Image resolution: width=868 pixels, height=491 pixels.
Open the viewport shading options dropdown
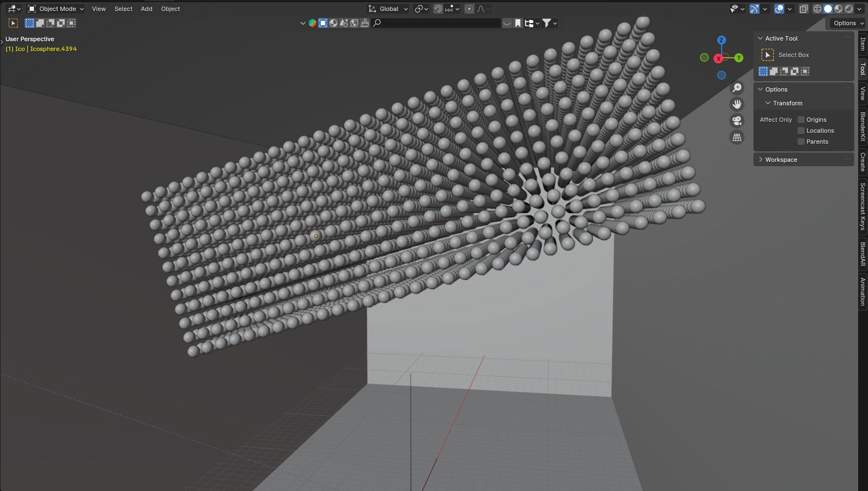pos(859,9)
